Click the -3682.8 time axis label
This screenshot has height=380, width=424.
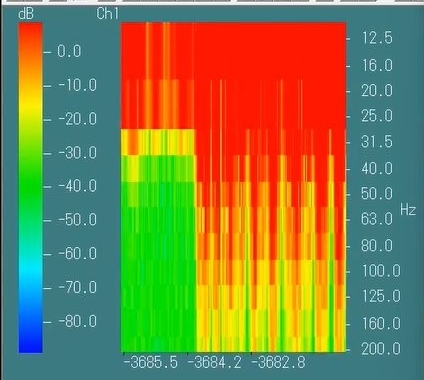[278, 363]
